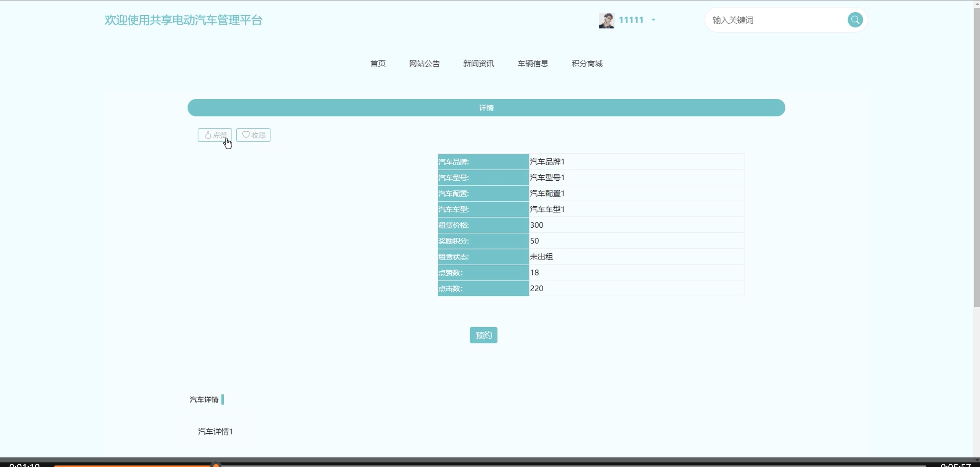
Task: Go to 首页 navigation item
Action: (378, 64)
